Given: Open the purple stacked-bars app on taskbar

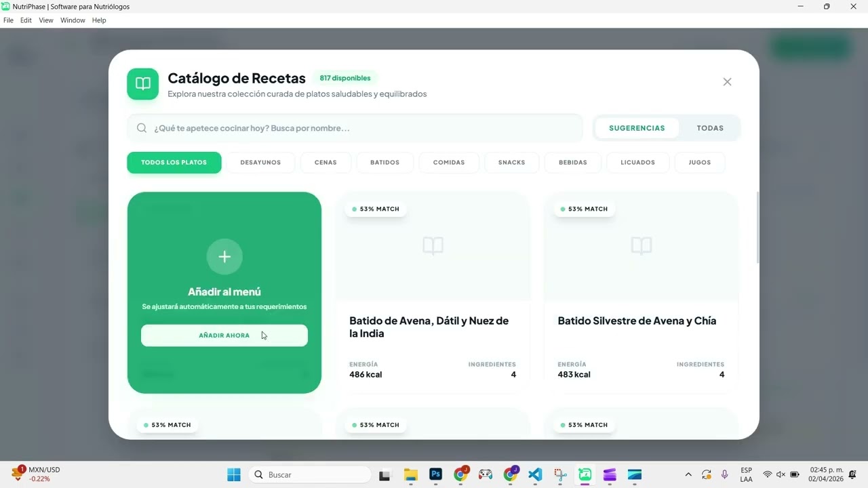Looking at the screenshot, I should point(610,474).
